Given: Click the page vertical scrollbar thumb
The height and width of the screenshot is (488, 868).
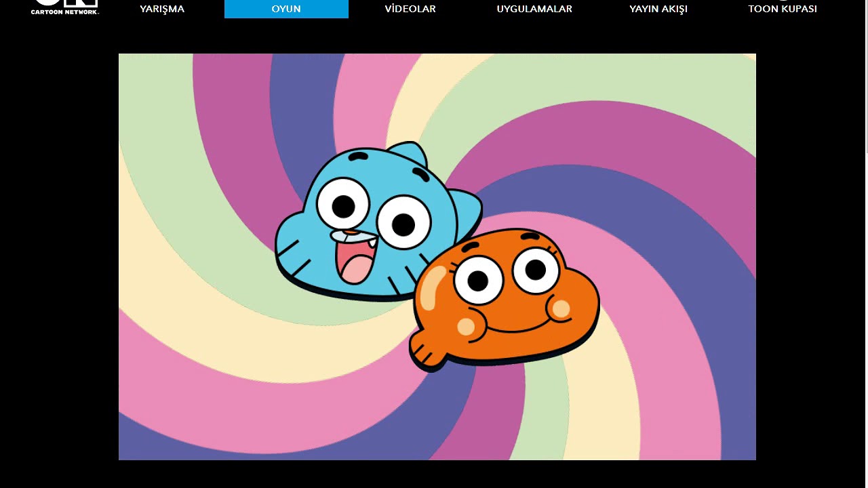Looking at the screenshot, I should coord(867,77).
